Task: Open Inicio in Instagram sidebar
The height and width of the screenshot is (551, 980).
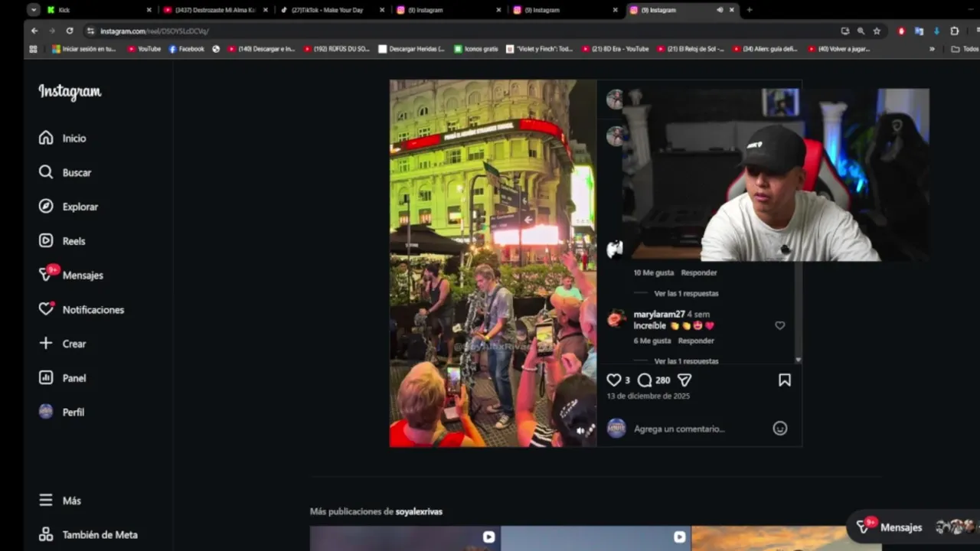Action: coord(63,138)
